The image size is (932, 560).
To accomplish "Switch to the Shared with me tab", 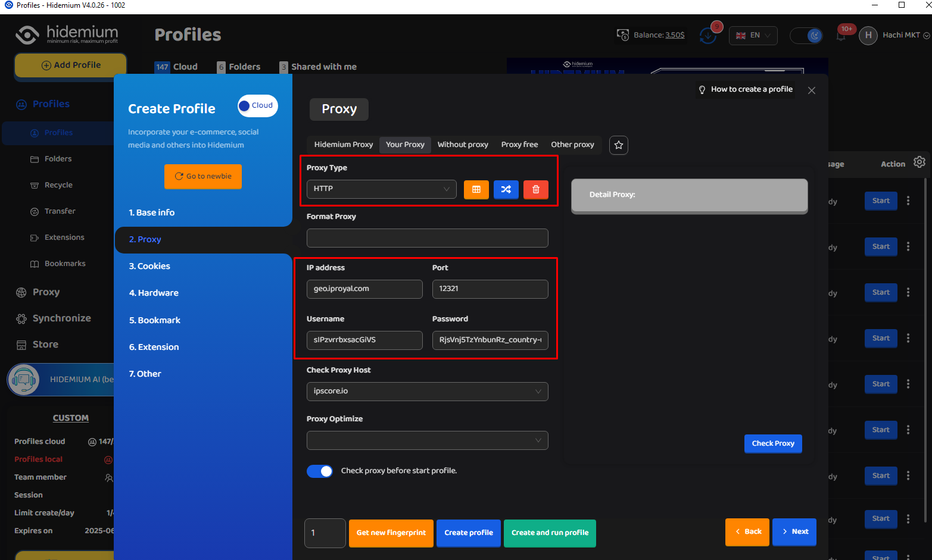I will tap(318, 67).
